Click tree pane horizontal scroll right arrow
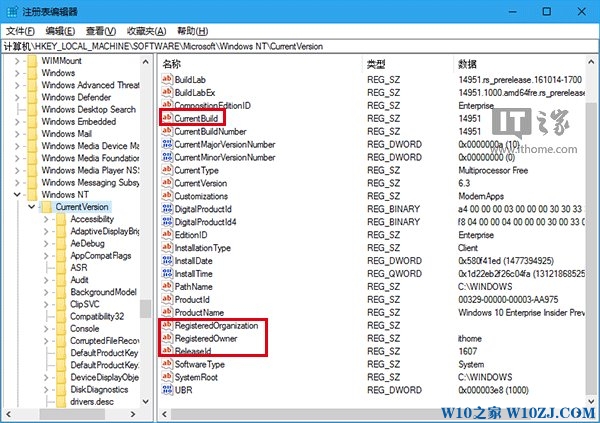 (133, 414)
